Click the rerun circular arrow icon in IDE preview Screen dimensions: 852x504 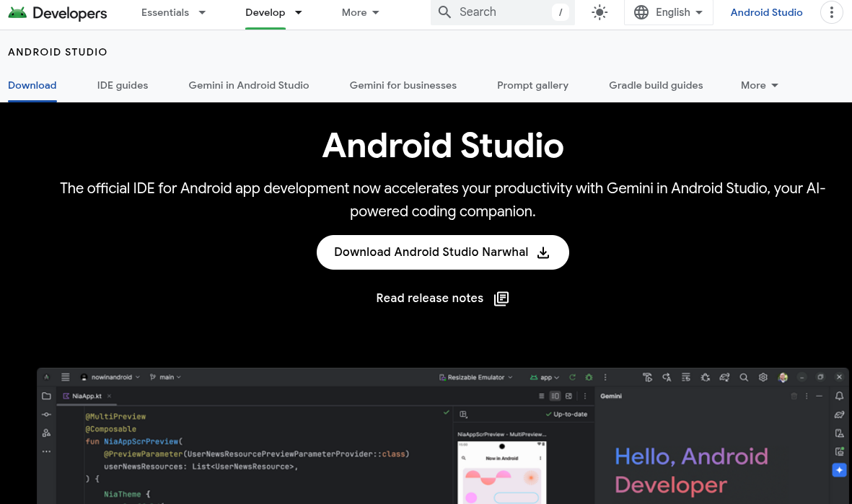tap(572, 377)
